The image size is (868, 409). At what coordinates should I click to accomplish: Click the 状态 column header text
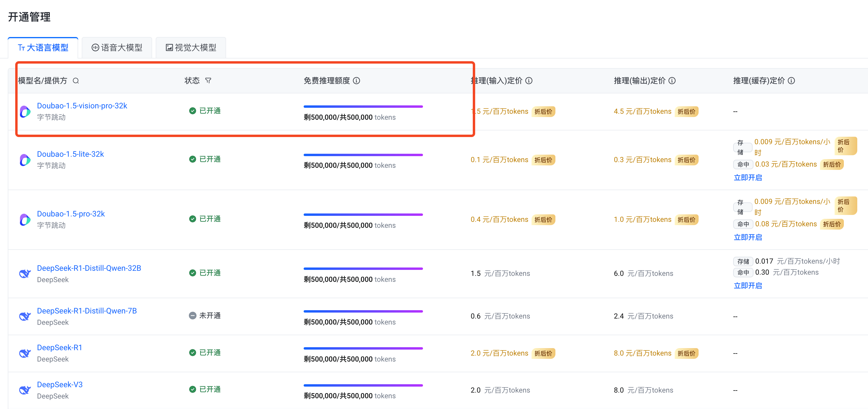tap(192, 81)
